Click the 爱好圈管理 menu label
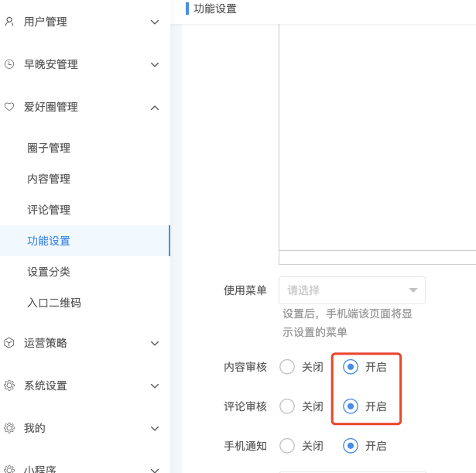 [51, 107]
